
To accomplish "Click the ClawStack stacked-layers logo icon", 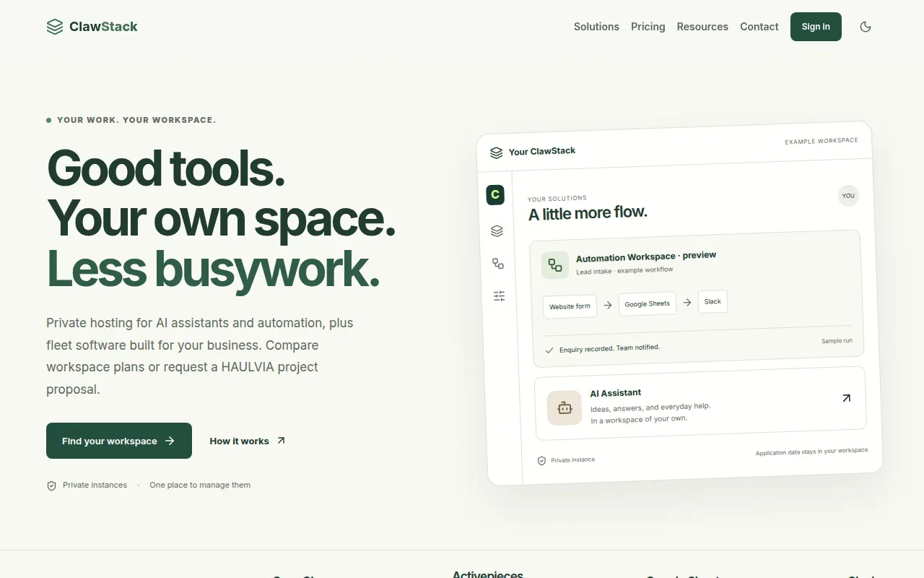I will pos(55,27).
